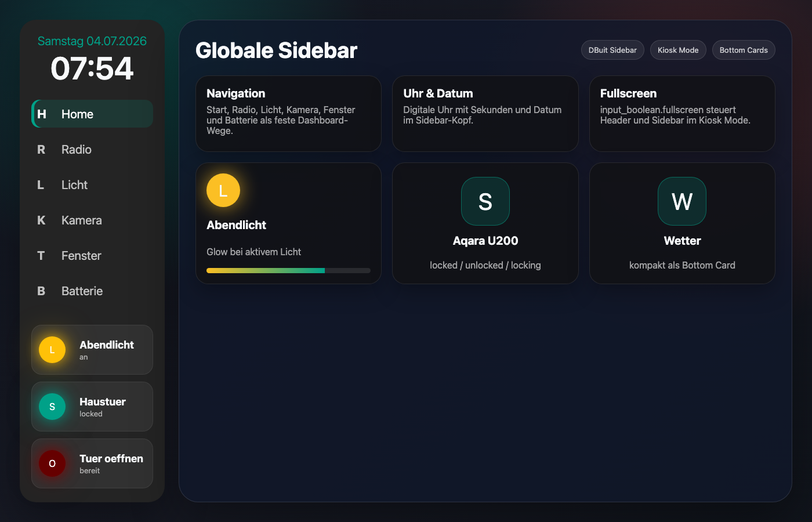Click the red O icon in Tuer oeffnen card

coord(52,463)
